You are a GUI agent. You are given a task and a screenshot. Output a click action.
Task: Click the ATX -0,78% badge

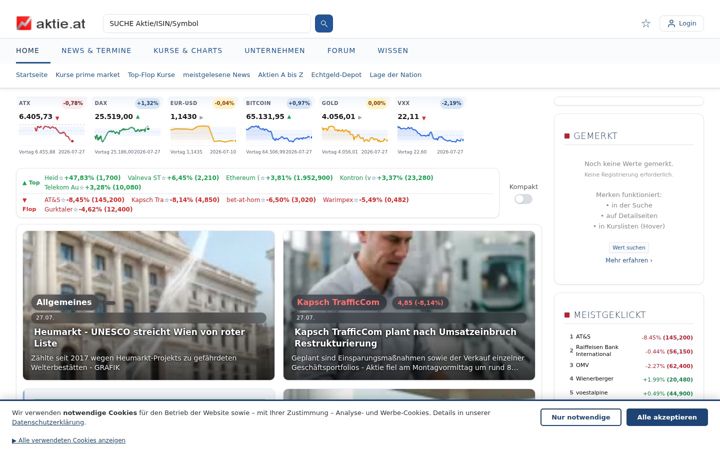pos(73,103)
